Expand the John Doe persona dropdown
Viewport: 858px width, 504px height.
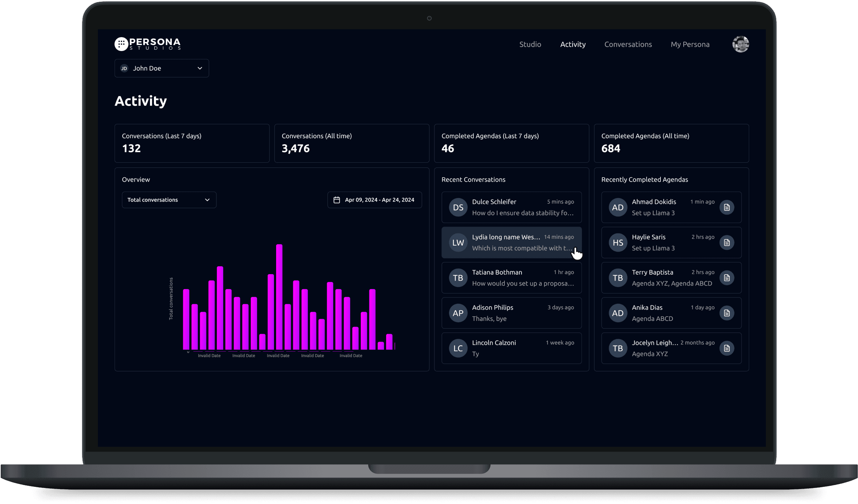point(161,68)
